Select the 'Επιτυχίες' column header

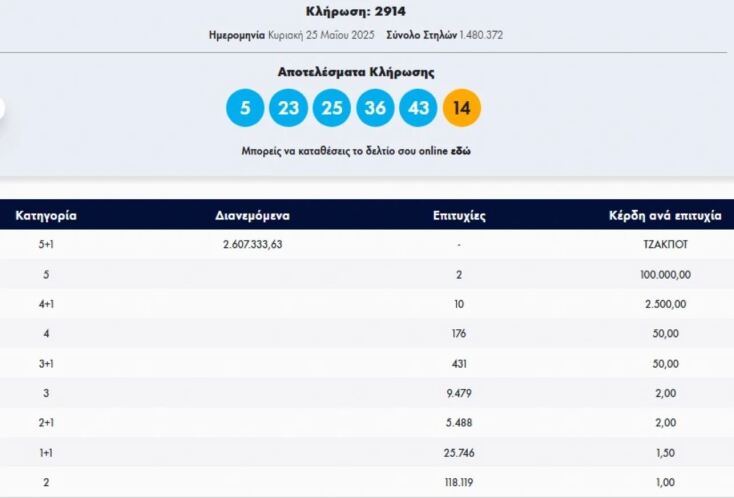pos(459,215)
